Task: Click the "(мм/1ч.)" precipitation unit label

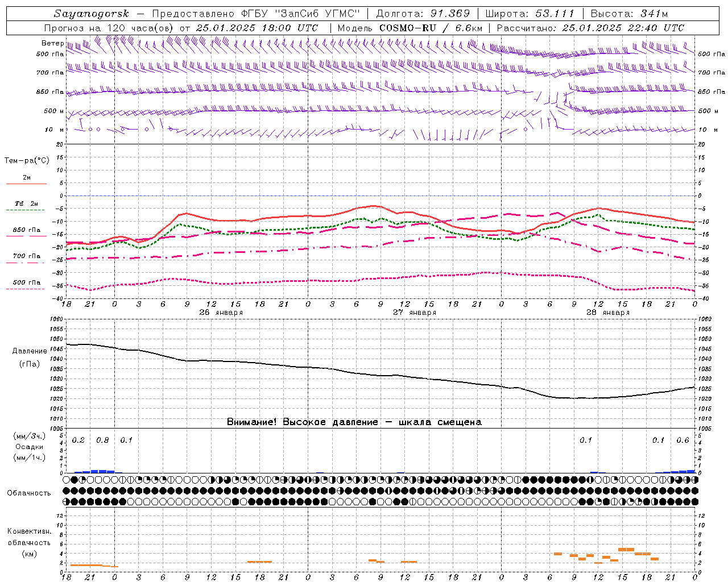Action: 30,458
